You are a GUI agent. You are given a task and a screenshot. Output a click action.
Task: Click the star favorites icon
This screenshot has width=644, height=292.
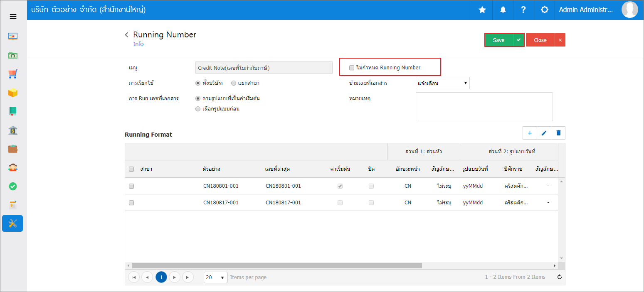482,10
